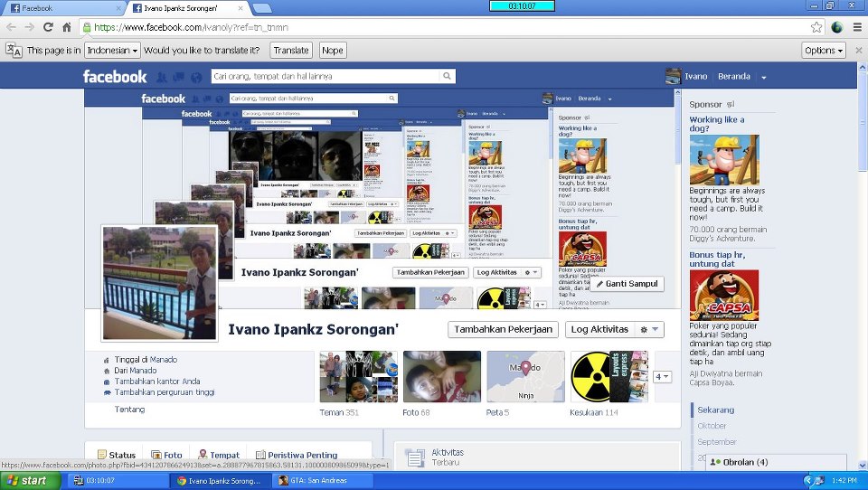Click Dari Manado link
The image size is (868, 490).
tap(135, 371)
